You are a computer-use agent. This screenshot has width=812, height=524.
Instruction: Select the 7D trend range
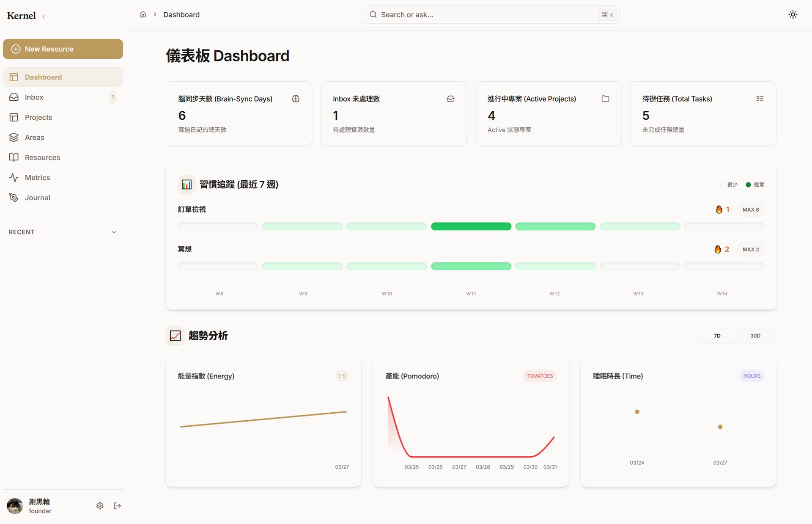pos(717,336)
